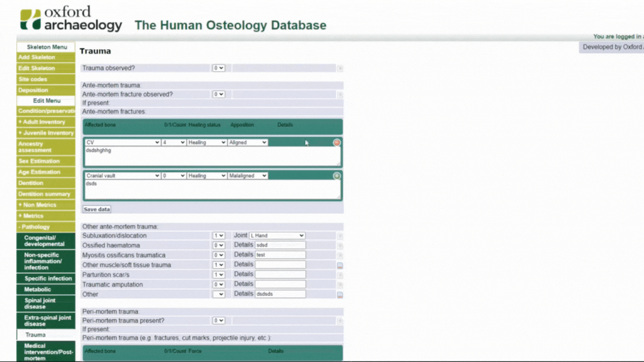Screen dimensions: 644x362
Task: Open Sex Estimation page
Action: [x=46, y=161]
